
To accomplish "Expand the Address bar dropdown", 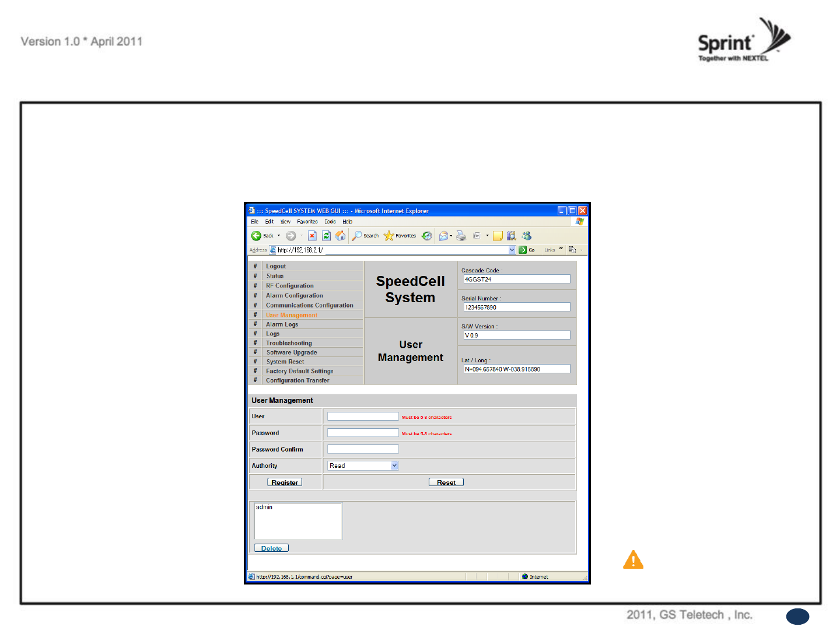I will pyautogui.click(x=512, y=250).
